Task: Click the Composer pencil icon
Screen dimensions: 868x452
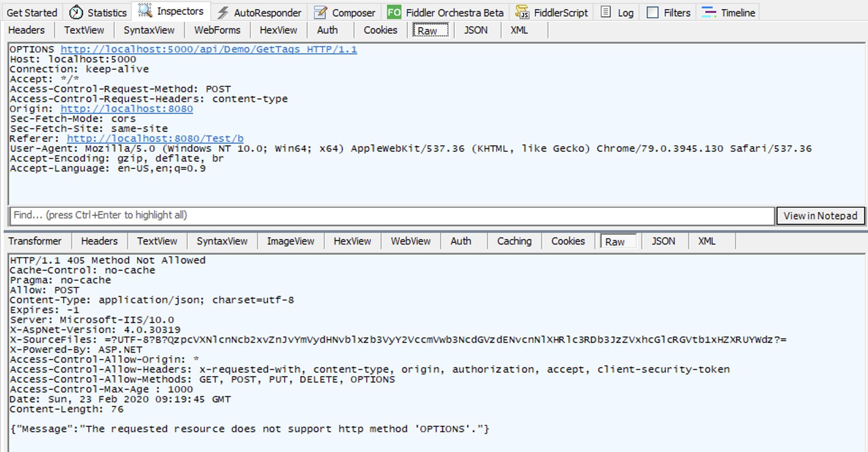Action: [320, 12]
